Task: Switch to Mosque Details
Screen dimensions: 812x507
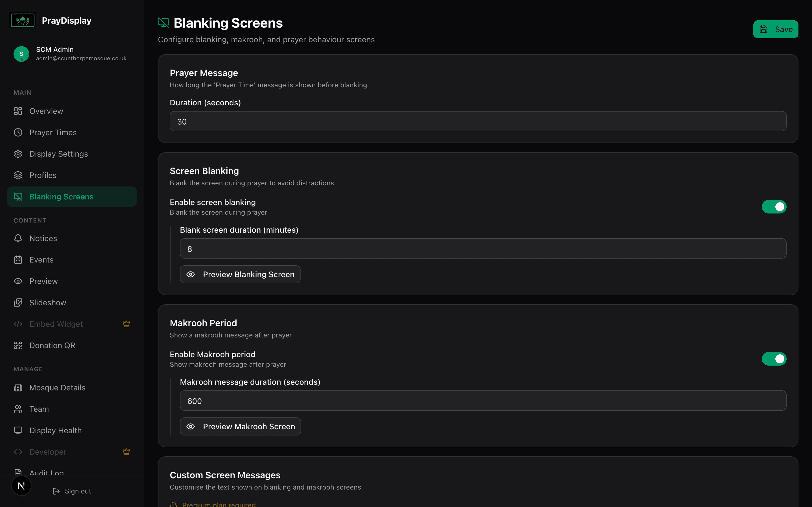Action: click(57, 387)
